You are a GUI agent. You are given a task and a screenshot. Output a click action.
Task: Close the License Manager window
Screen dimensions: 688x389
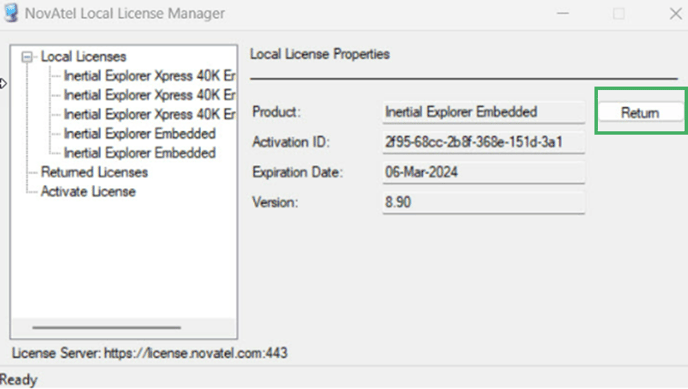point(676,14)
